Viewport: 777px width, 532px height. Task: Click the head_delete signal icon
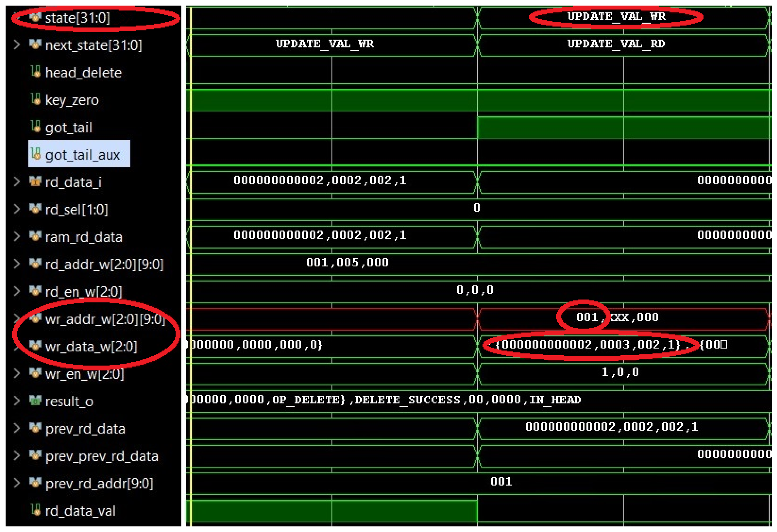36,72
